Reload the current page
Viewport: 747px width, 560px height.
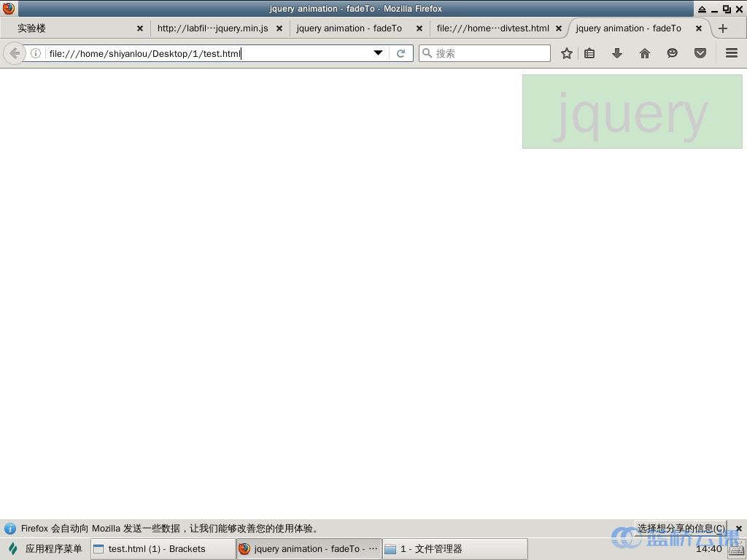point(400,53)
